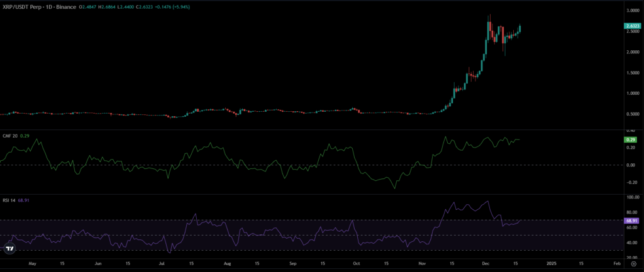Click the 0.00 CMF axis label
Screen dimensions: 644x272
(x=630, y=165)
